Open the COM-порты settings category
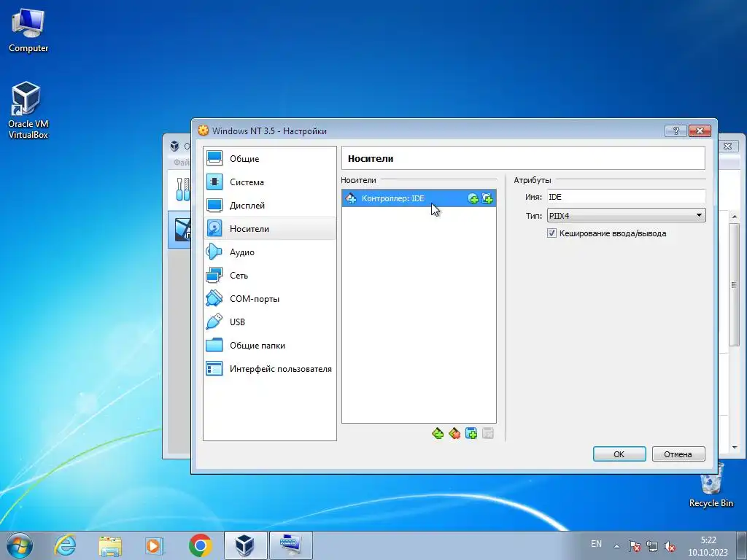 pyautogui.click(x=270, y=298)
